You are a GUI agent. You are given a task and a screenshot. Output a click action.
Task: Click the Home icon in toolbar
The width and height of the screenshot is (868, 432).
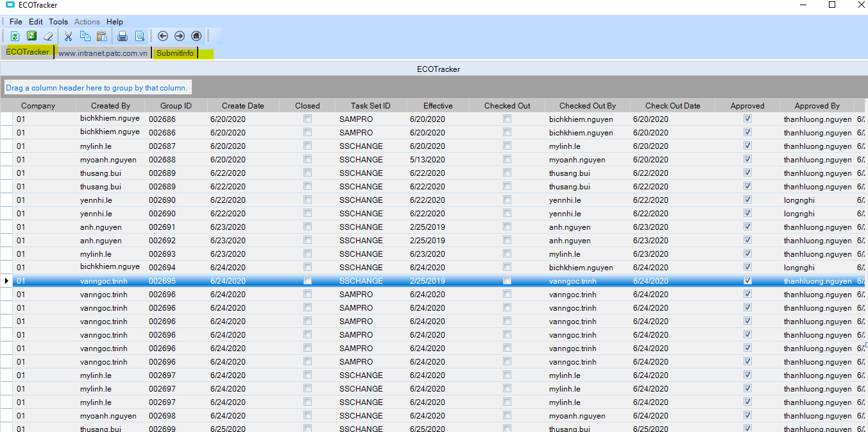[196, 36]
